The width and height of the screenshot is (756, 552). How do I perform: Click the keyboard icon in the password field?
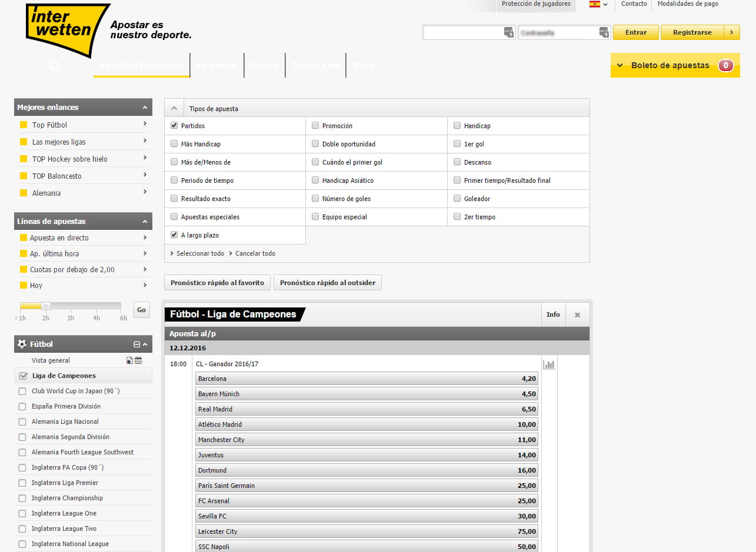coord(603,32)
